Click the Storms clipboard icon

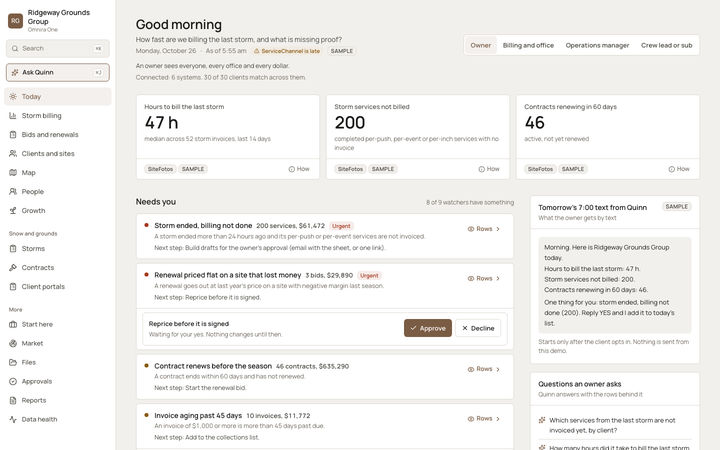pos(13,248)
